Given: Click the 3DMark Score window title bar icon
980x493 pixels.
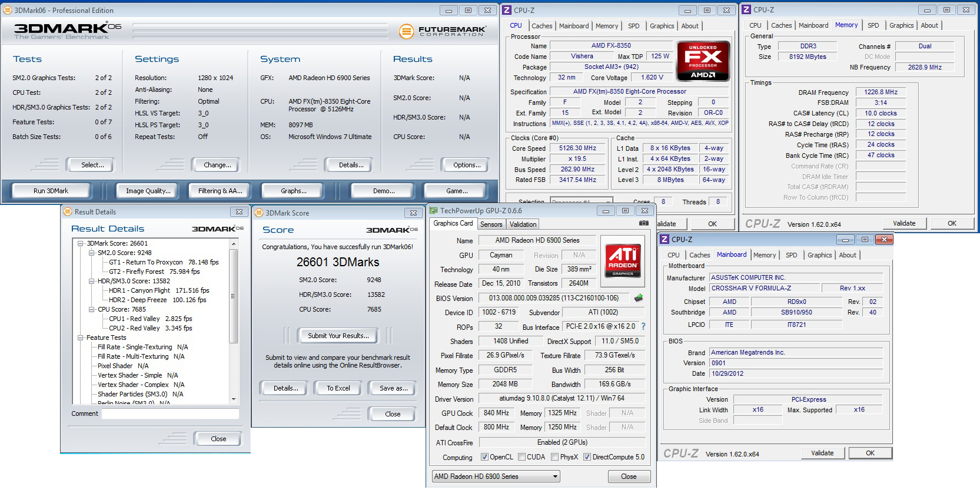Looking at the screenshot, I should tap(258, 213).
